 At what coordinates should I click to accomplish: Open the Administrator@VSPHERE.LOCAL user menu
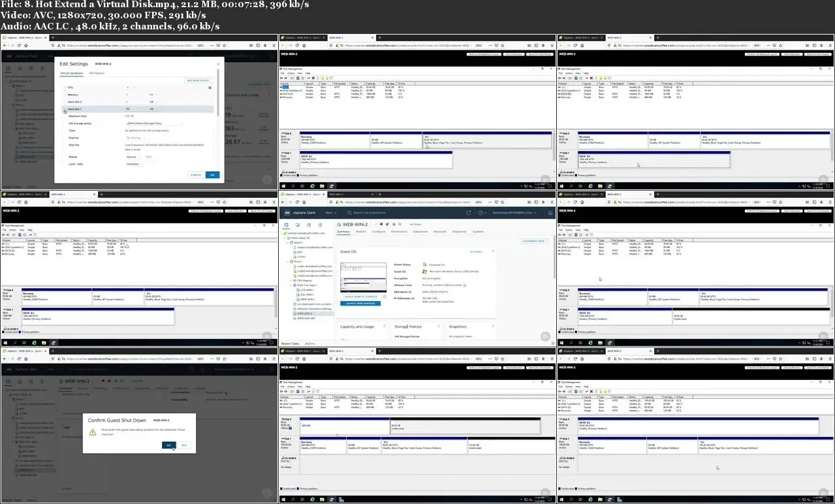point(514,213)
